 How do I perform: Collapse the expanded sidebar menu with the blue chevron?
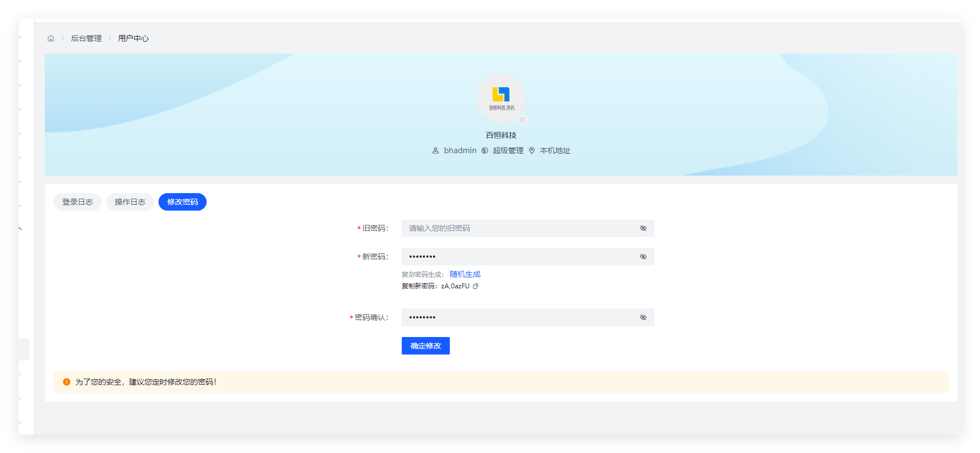pyautogui.click(x=20, y=229)
